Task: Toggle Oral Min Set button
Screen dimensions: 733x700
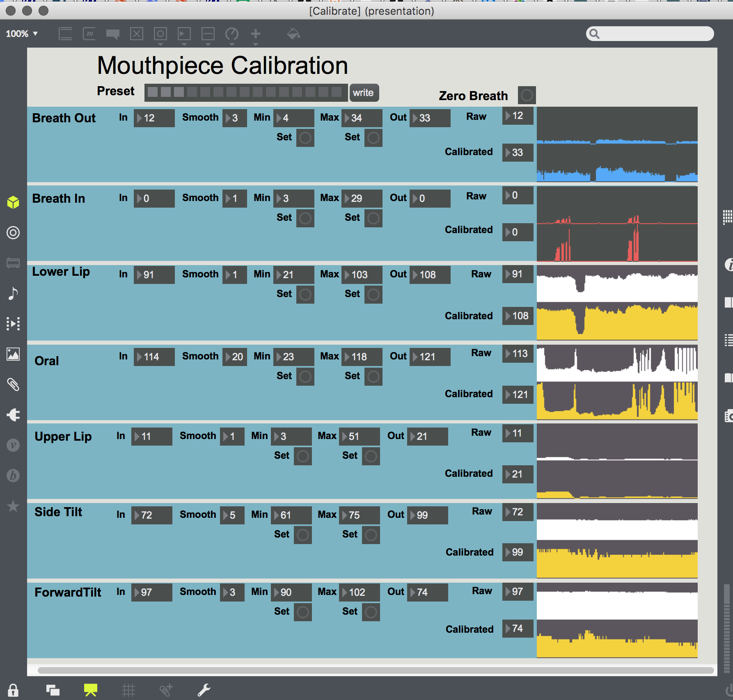Action: 305,377
